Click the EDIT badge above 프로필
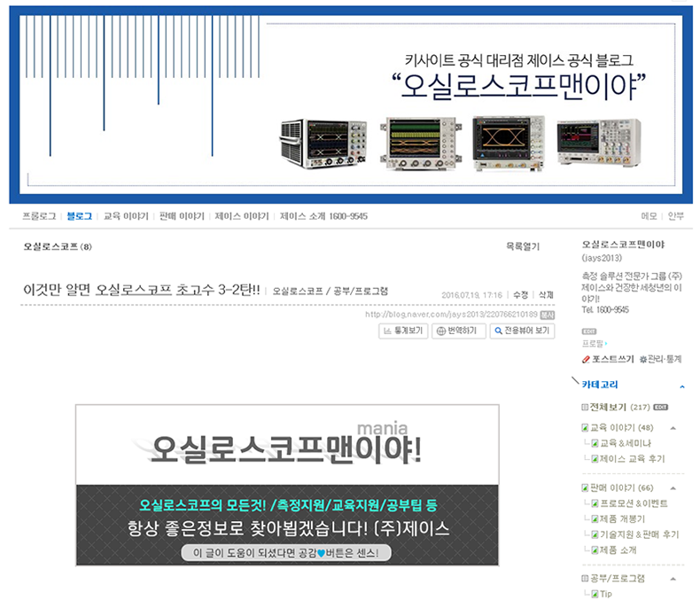This screenshot has width=700, height=600. pyautogui.click(x=589, y=331)
